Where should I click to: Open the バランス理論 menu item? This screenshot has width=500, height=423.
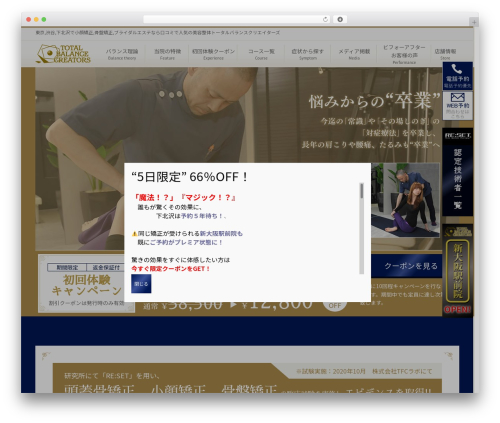click(122, 54)
